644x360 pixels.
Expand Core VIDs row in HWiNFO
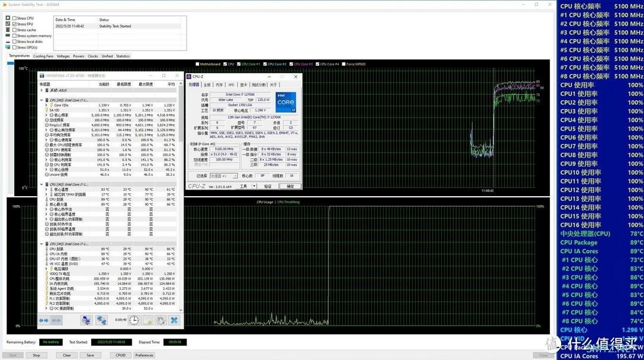(46, 105)
